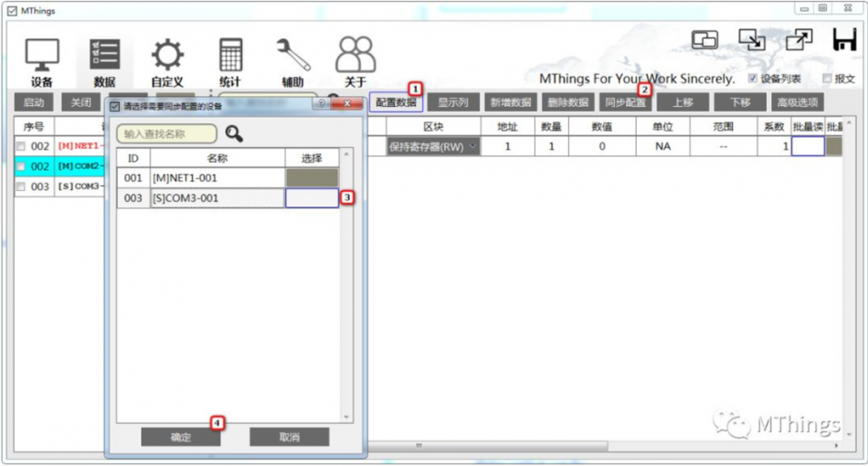Confirm with the 确定 button

tap(181, 438)
